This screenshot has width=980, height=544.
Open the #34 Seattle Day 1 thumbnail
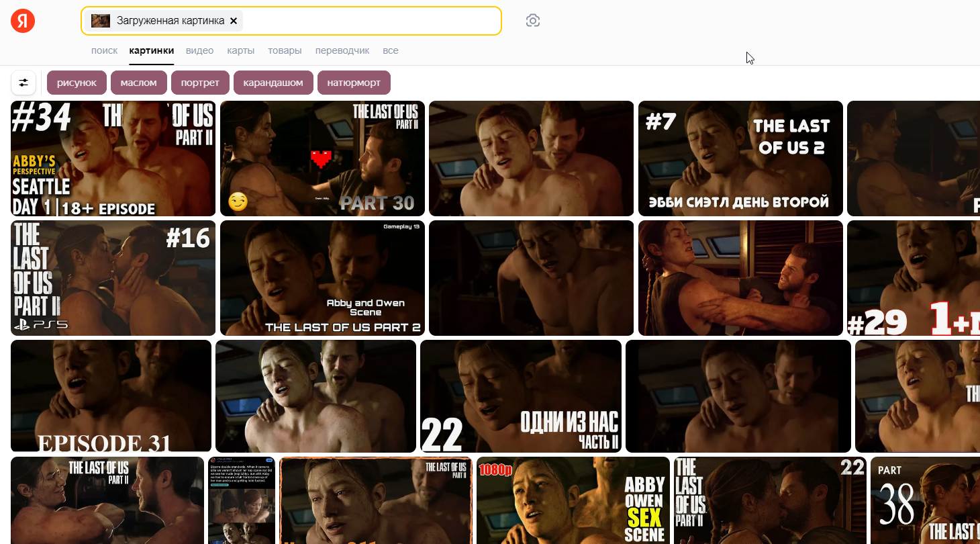[113, 158]
